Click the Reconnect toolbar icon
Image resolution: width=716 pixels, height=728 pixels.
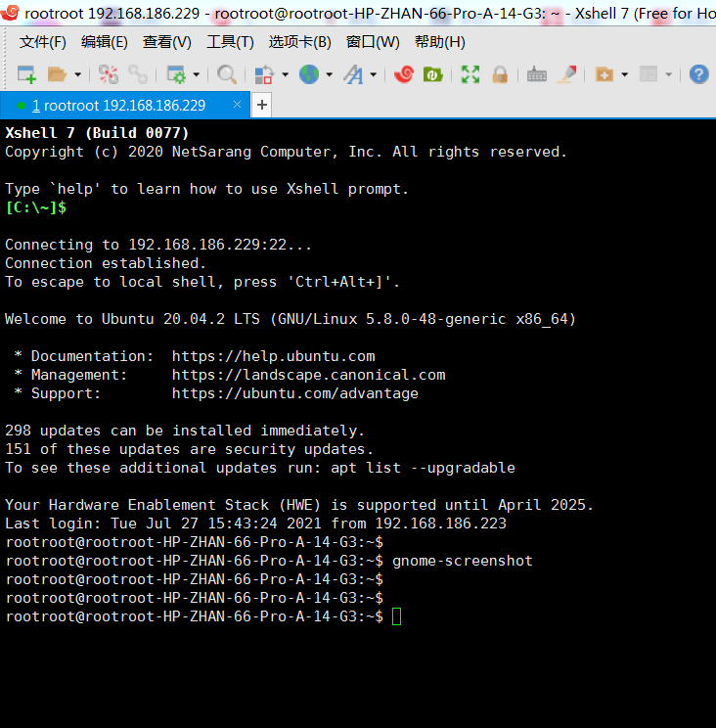[138, 74]
